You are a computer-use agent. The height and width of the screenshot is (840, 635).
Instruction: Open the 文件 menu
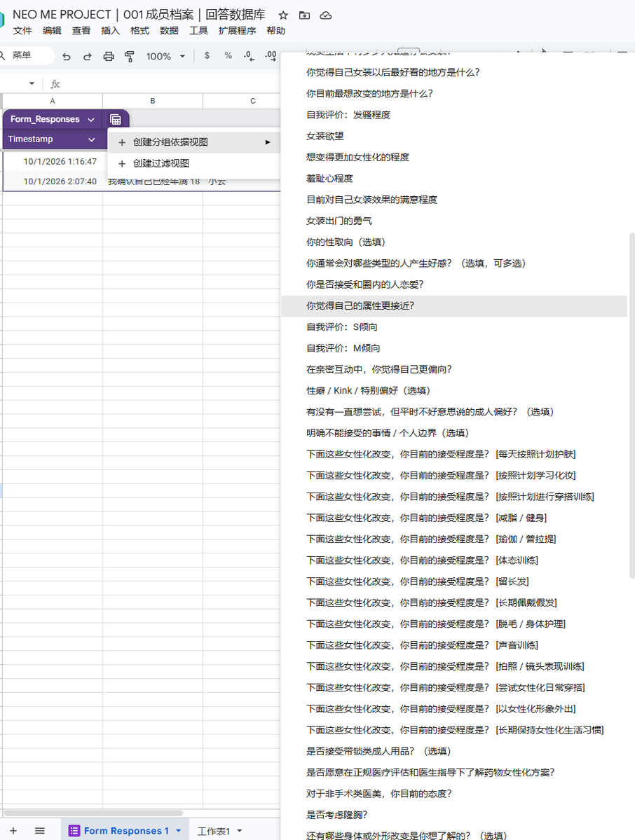[22, 31]
